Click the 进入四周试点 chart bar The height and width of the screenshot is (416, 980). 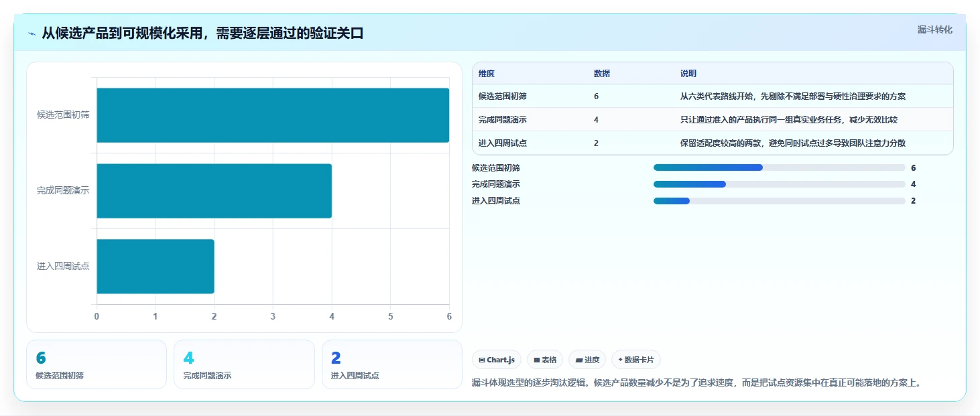click(x=156, y=267)
